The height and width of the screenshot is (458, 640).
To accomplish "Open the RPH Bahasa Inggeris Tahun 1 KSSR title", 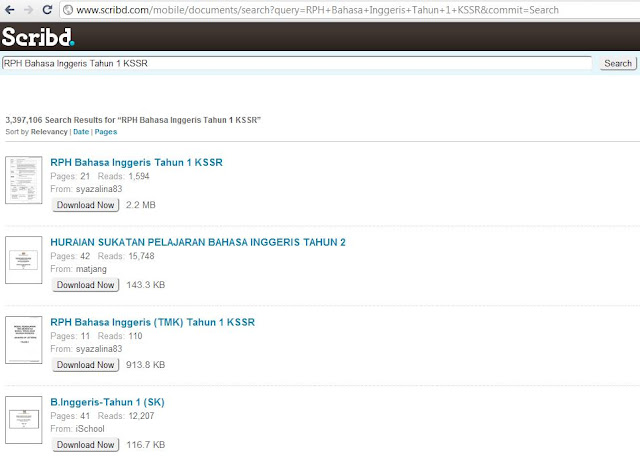I will click(x=136, y=162).
